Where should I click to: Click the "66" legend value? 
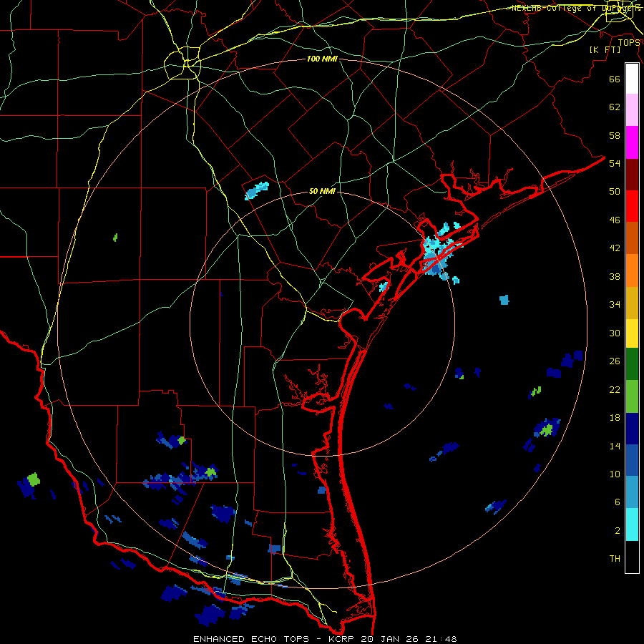click(615, 79)
